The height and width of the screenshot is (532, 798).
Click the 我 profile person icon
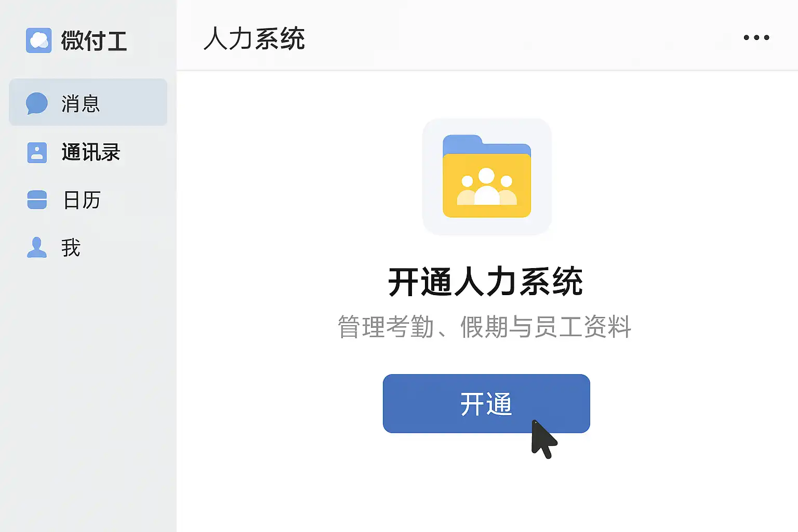37,247
